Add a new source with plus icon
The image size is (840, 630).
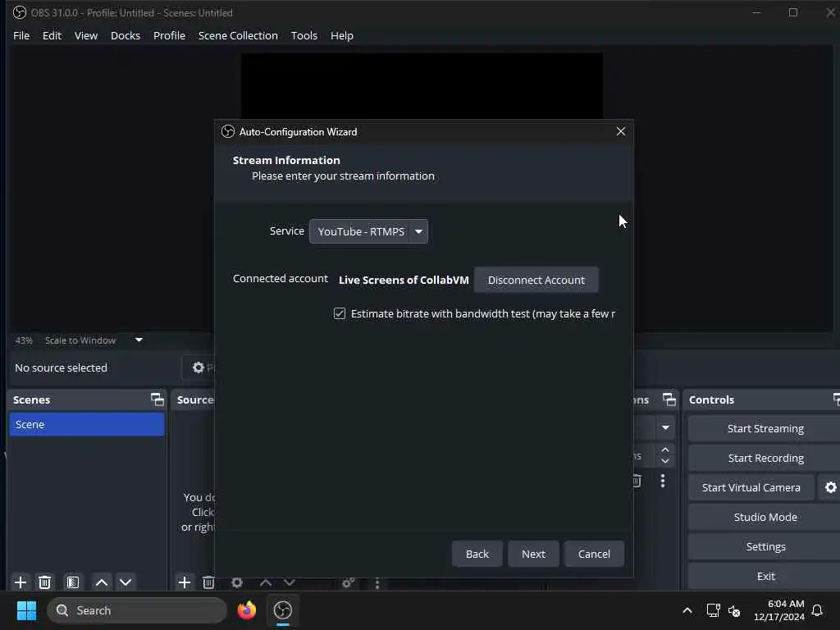pyautogui.click(x=185, y=582)
